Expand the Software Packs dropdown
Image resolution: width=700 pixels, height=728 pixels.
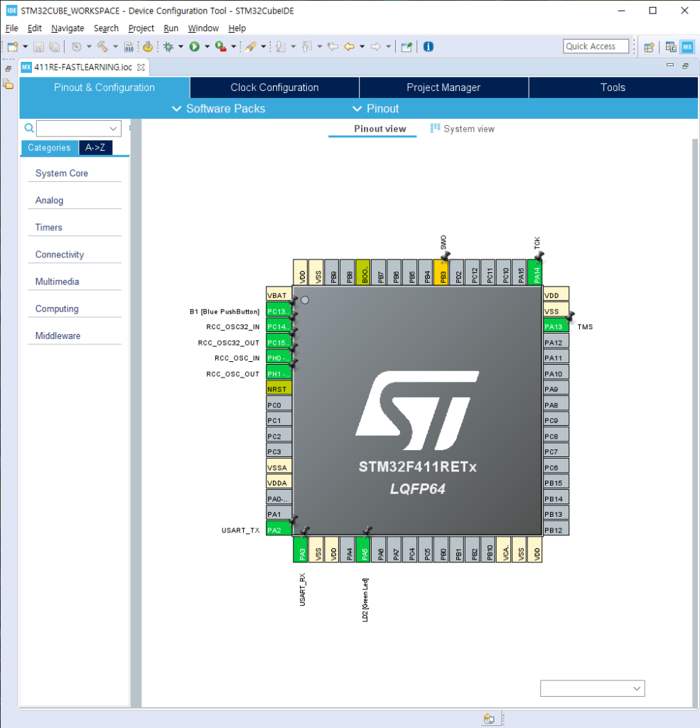pos(219,109)
